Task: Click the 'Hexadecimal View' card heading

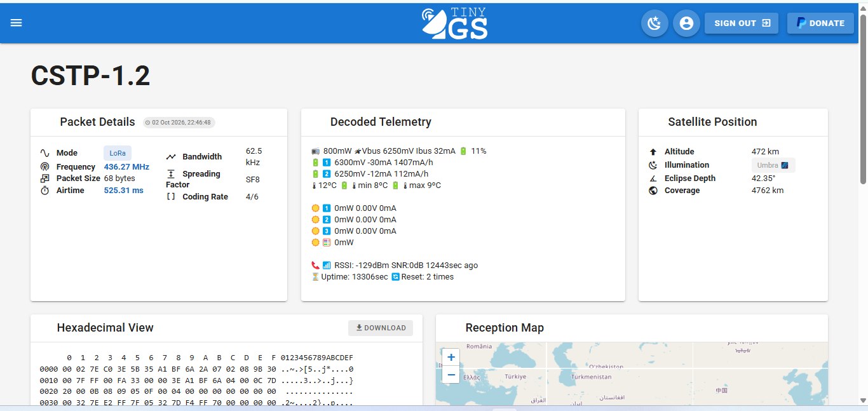Action: [x=105, y=328]
